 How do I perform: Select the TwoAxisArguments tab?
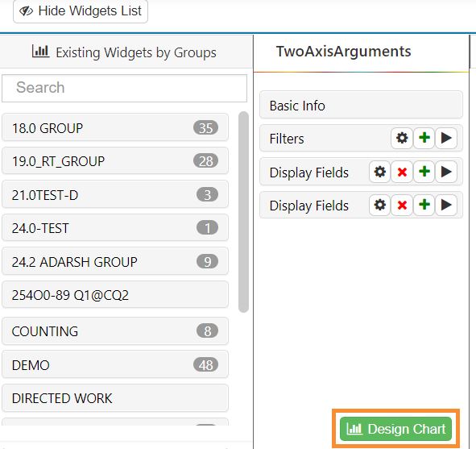point(343,52)
